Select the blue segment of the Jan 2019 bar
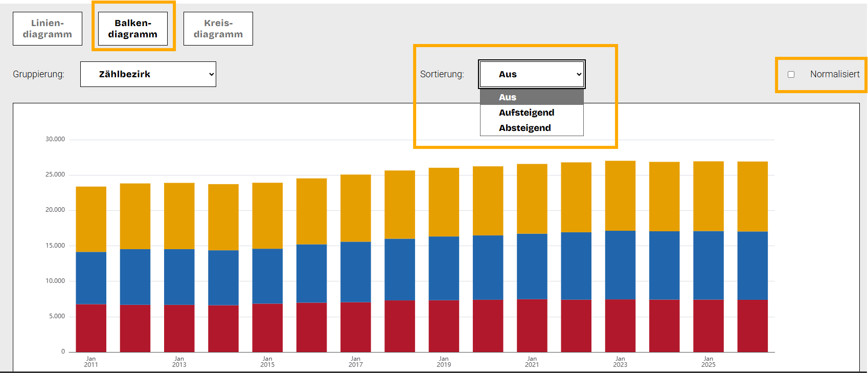 point(444,268)
